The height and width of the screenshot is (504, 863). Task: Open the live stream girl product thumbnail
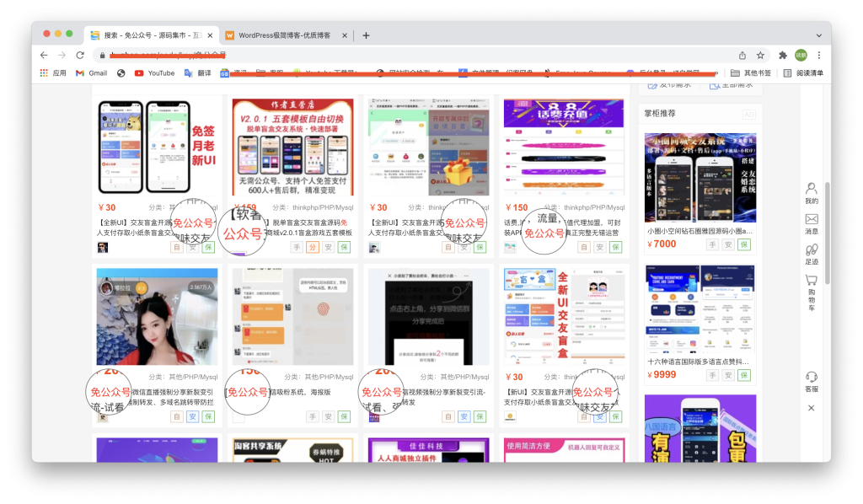click(x=157, y=316)
